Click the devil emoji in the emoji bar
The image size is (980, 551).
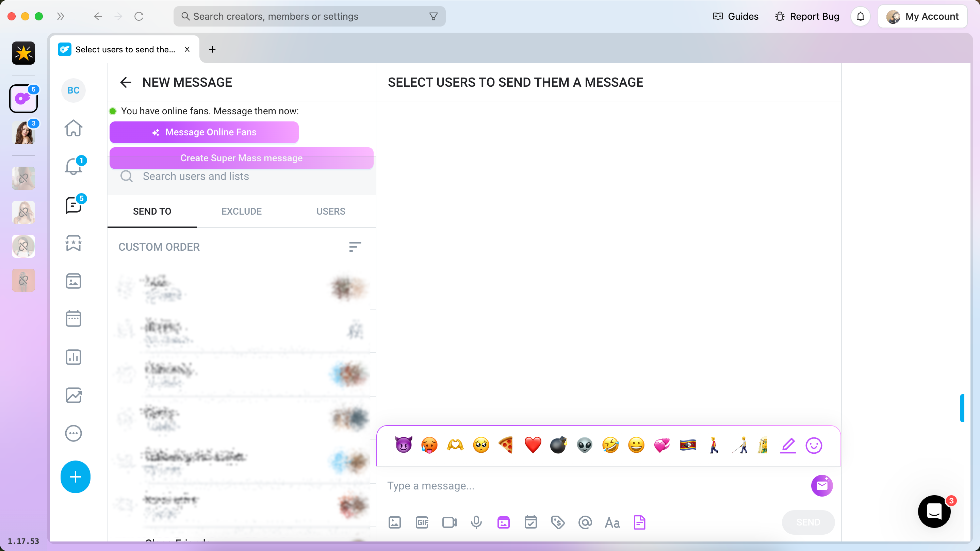click(403, 445)
